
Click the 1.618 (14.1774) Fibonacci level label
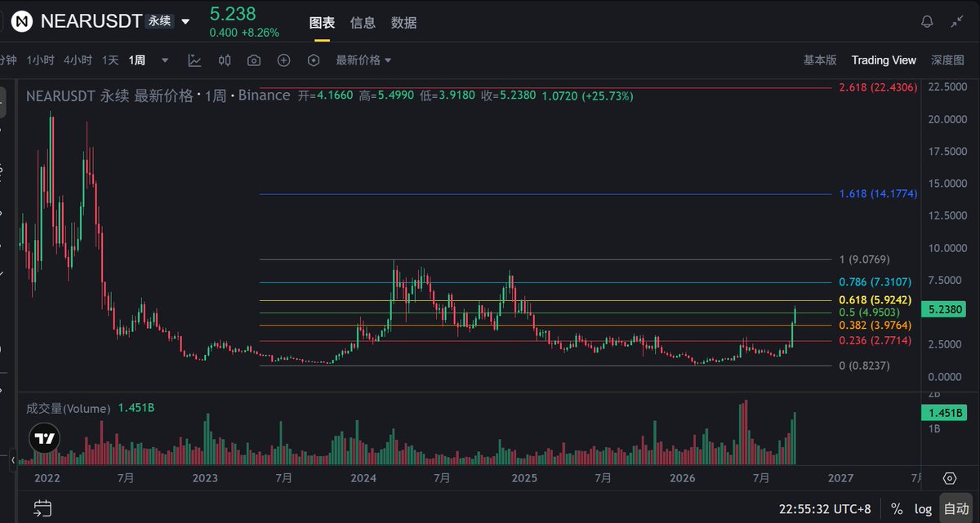879,194
